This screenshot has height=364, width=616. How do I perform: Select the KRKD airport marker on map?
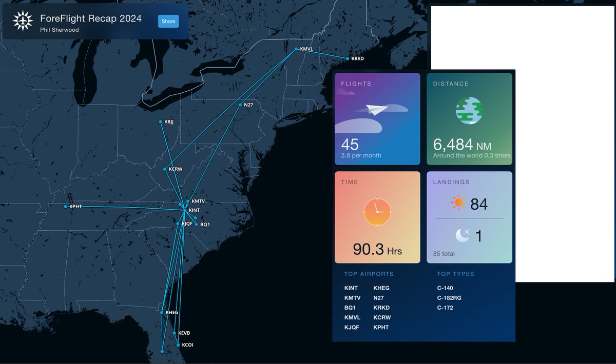(347, 59)
